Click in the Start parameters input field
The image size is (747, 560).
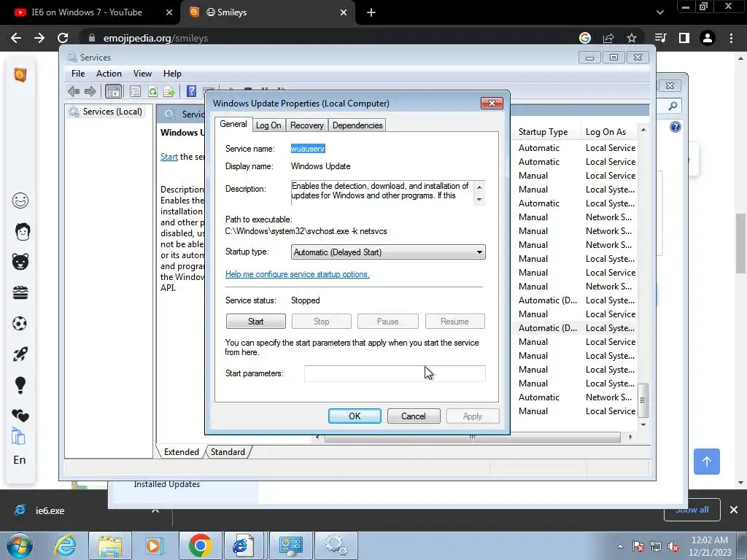(395, 373)
